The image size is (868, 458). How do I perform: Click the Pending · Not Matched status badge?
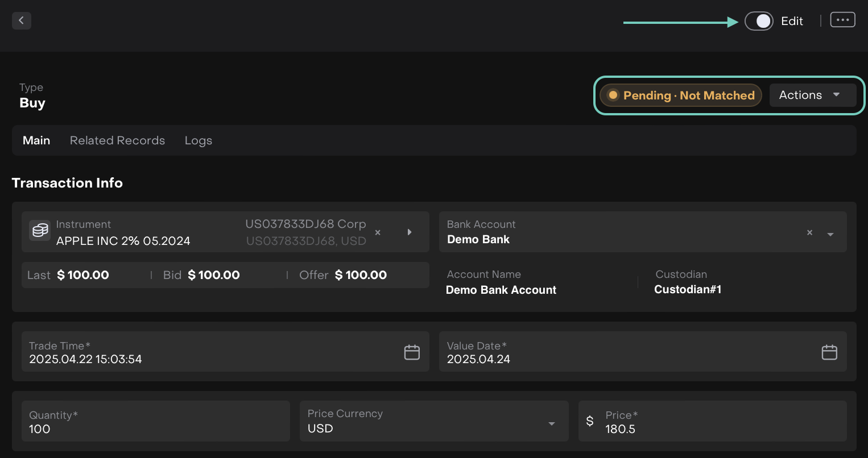[x=681, y=95]
